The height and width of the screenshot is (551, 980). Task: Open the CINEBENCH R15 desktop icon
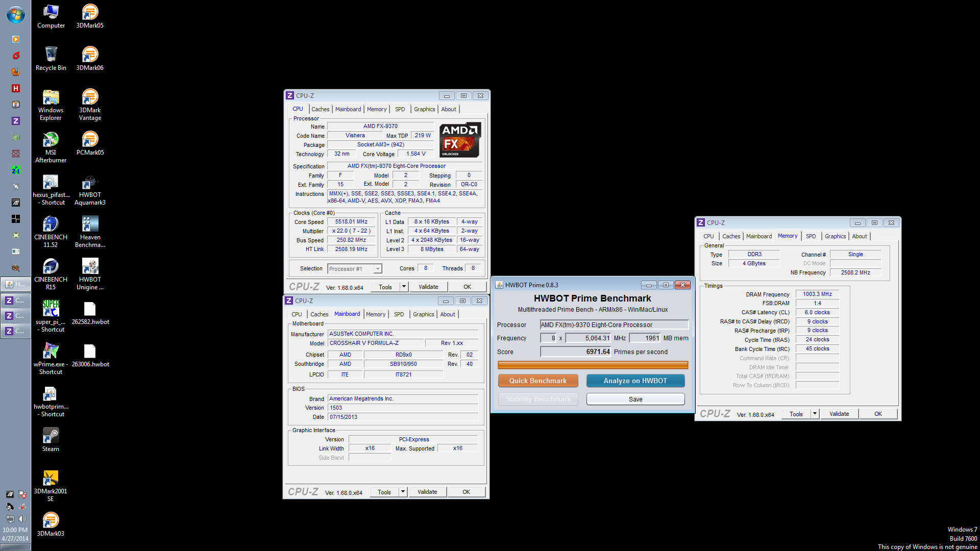point(51,274)
